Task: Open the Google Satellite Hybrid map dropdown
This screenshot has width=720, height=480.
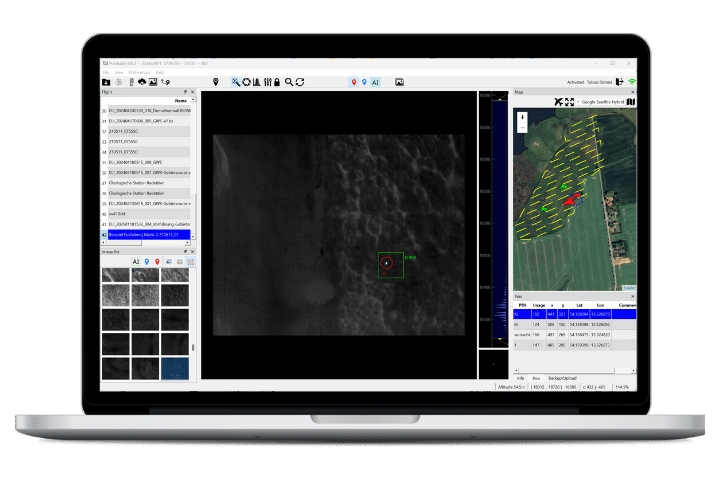Action: 603,102
